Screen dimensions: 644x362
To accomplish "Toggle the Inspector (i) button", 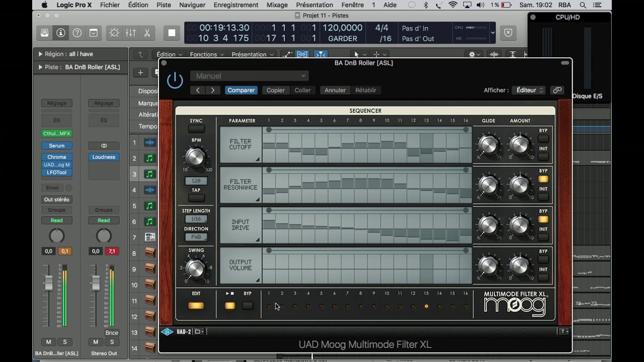I will [61, 33].
